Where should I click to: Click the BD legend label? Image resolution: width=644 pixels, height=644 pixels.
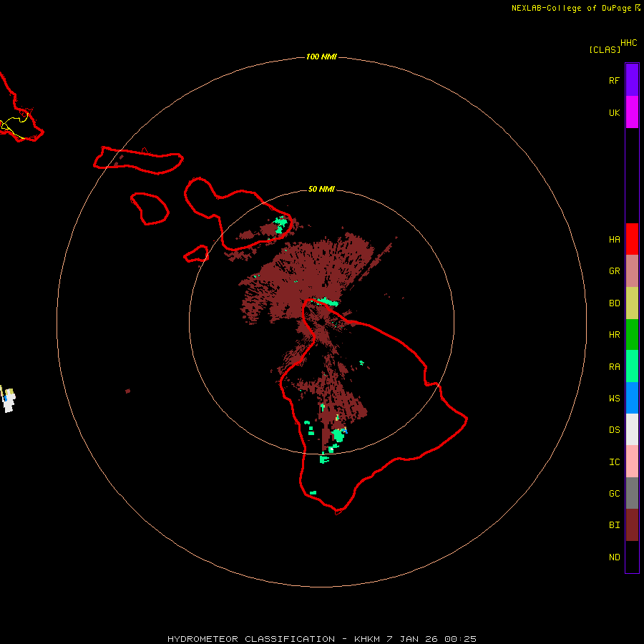tap(614, 303)
